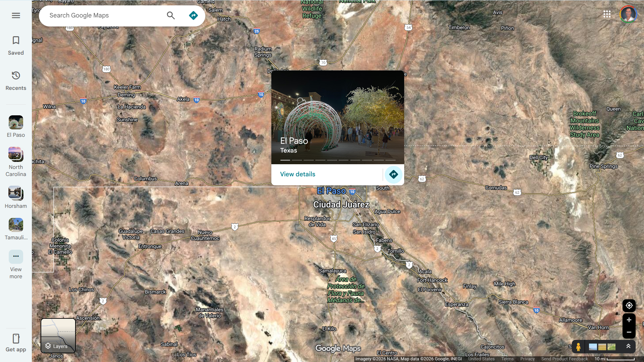
Task: Center map on your location
Action: pyautogui.click(x=629, y=305)
